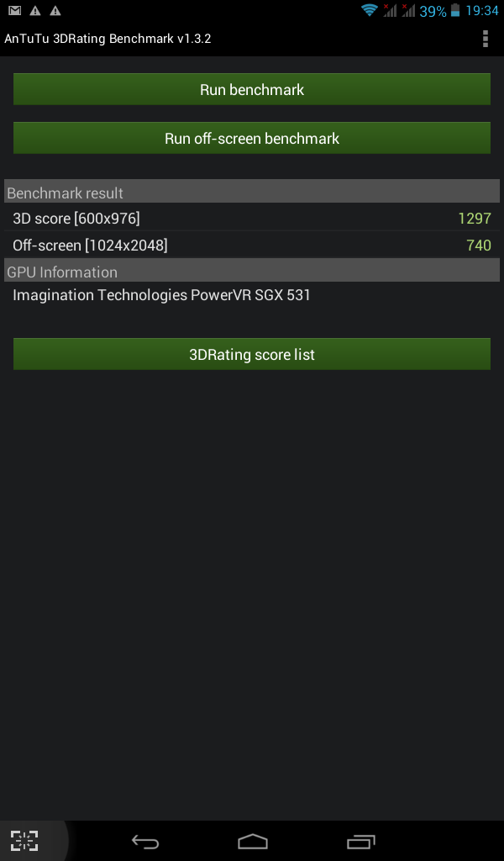504x861 pixels.
Task: Select the 3D score [600x976] row
Action: (252, 218)
